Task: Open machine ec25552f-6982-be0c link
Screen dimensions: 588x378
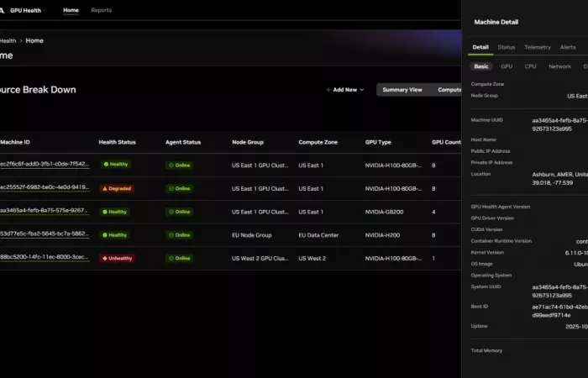Action: [x=45, y=187]
